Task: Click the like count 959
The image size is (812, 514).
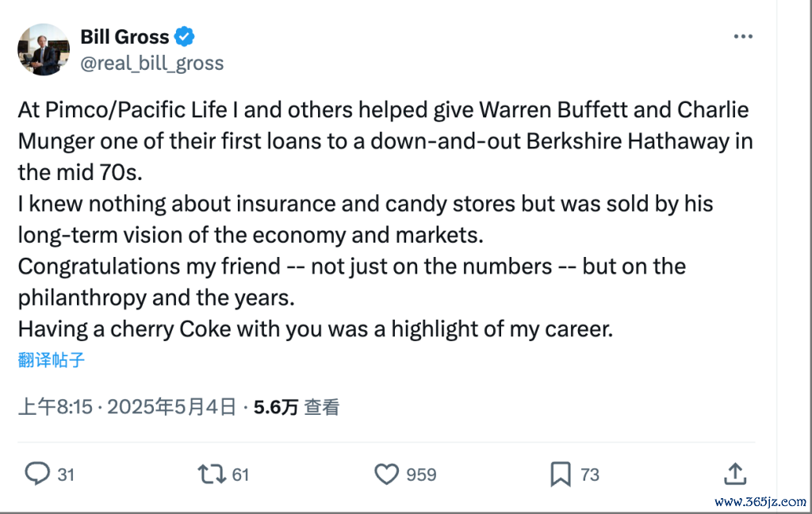Action: (421, 474)
